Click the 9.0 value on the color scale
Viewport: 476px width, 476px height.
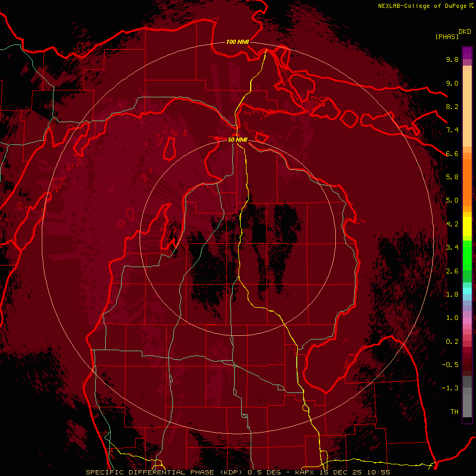coord(452,83)
